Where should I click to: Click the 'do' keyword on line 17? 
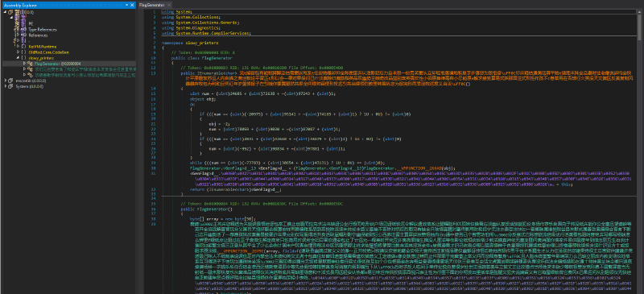point(192,104)
